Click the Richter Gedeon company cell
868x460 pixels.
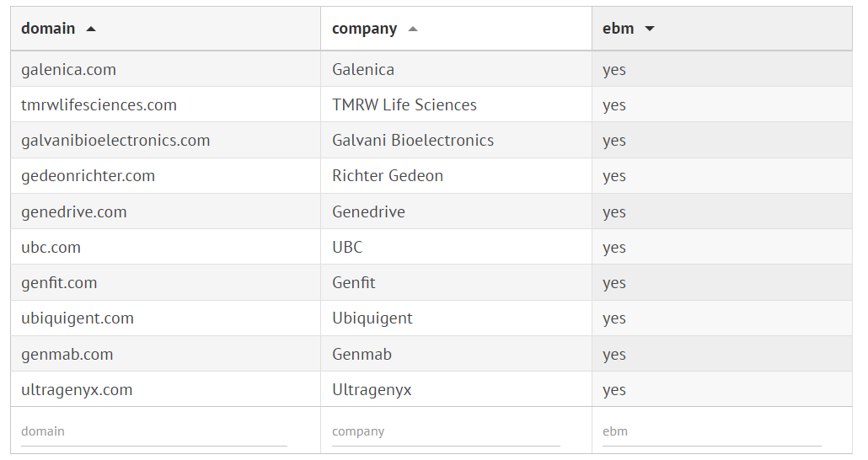[388, 176]
